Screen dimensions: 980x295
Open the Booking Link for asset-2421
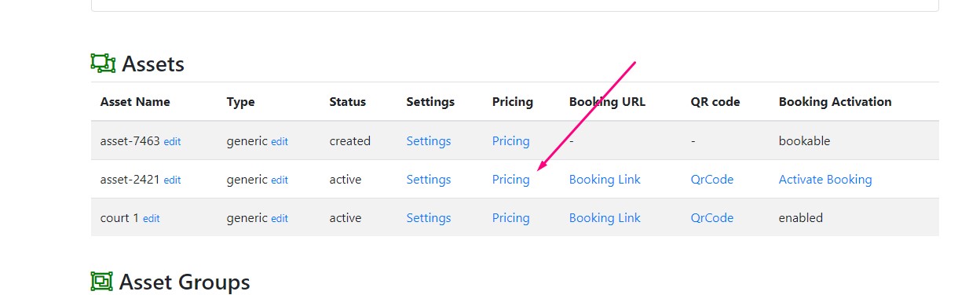(605, 180)
